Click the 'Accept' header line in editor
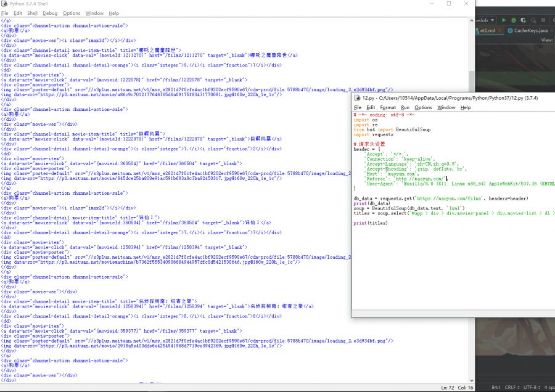This screenshot has height=392, width=555. (387, 154)
